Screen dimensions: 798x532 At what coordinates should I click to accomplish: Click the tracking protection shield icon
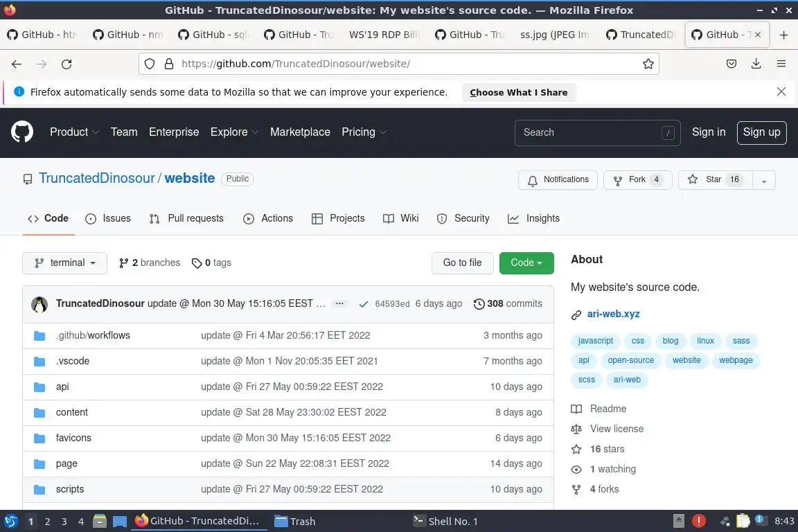tap(150, 64)
